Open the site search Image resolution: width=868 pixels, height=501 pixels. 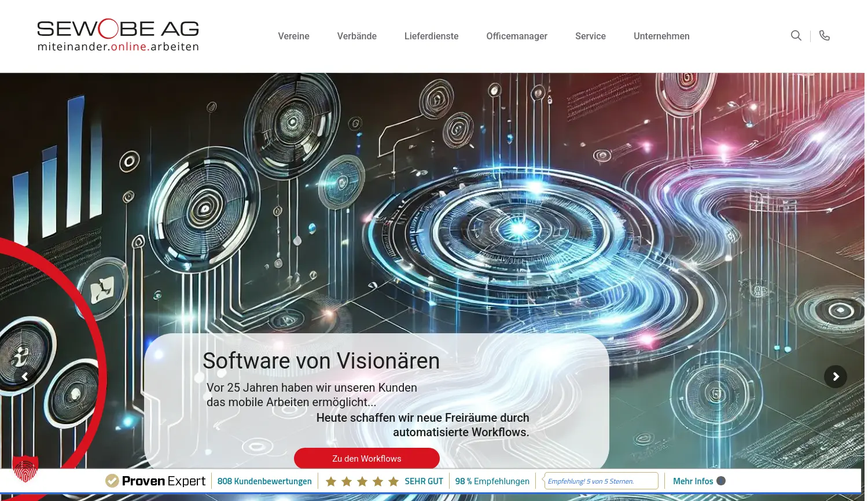coord(796,35)
